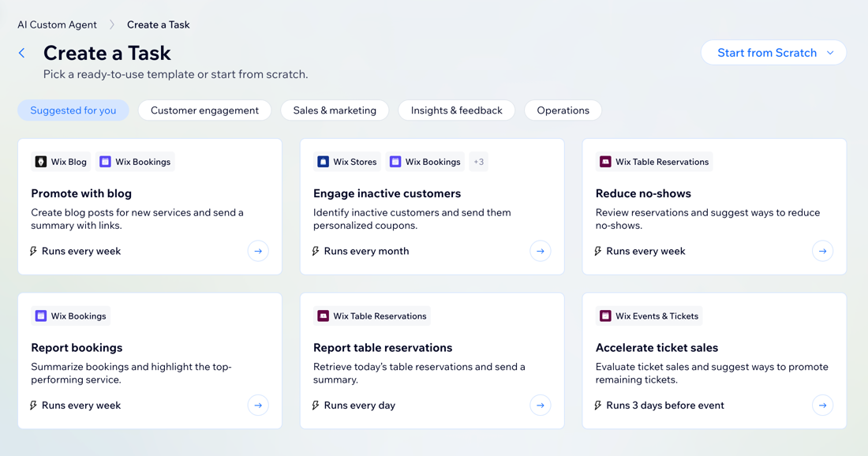Click the Promote with blog title
The image size is (868, 456).
pyautogui.click(x=81, y=193)
